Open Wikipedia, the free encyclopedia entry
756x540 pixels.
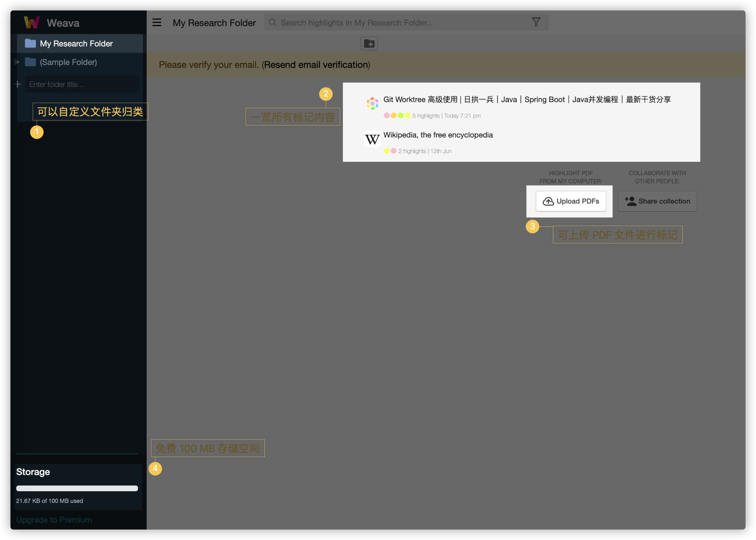pyautogui.click(x=438, y=135)
